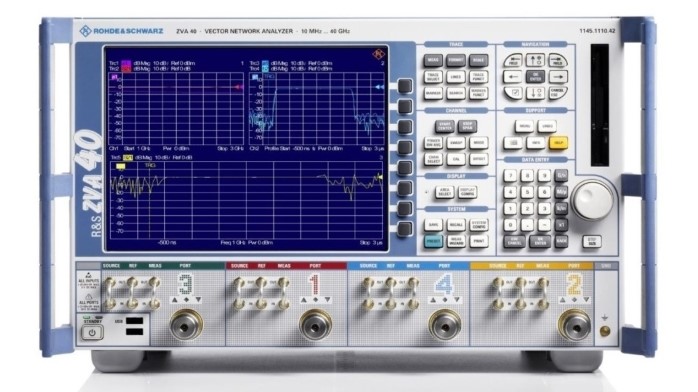Push the top softkey beside the display
Image resolution: width=698 pixels, height=392 pixels.
(x=405, y=86)
